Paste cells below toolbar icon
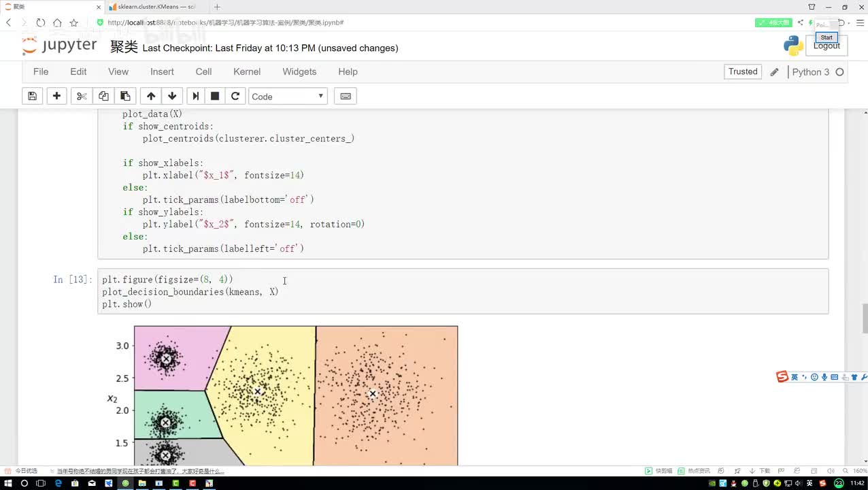 (x=125, y=96)
